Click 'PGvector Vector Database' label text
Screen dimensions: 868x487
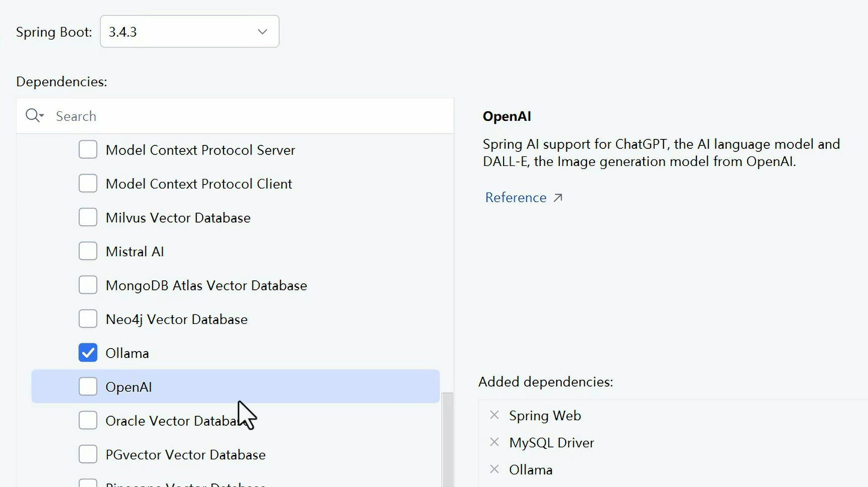click(x=185, y=455)
